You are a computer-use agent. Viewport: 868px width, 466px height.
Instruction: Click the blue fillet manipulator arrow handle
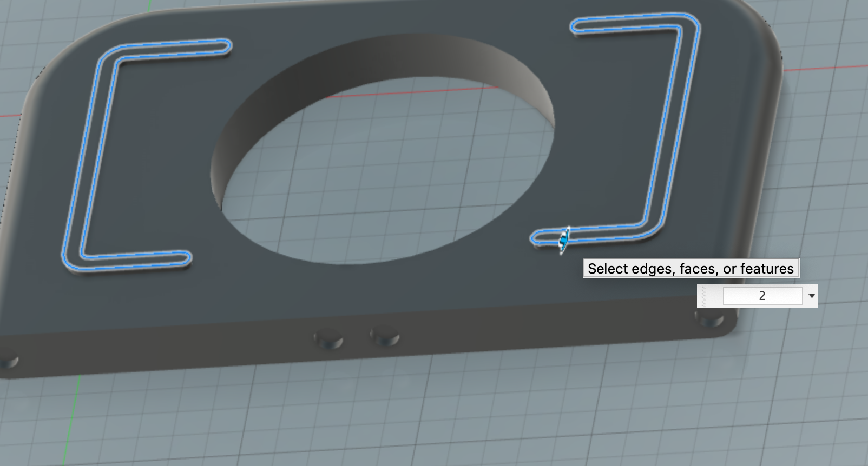coord(564,241)
